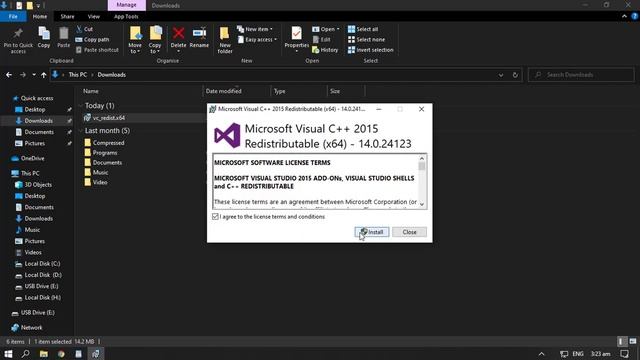Click the Pin to Quick access icon
The width and height of the screenshot is (640, 360).
(18, 33)
